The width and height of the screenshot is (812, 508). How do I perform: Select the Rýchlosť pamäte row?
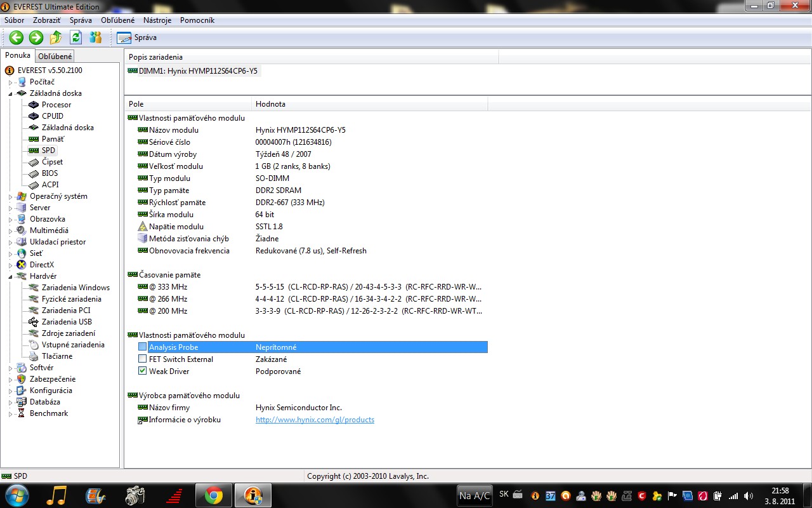[306, 203]
